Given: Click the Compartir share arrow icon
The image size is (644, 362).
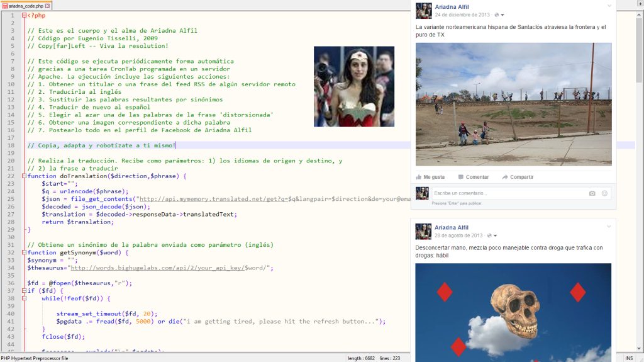Looking at the screenshot, I should coord(505,177).
